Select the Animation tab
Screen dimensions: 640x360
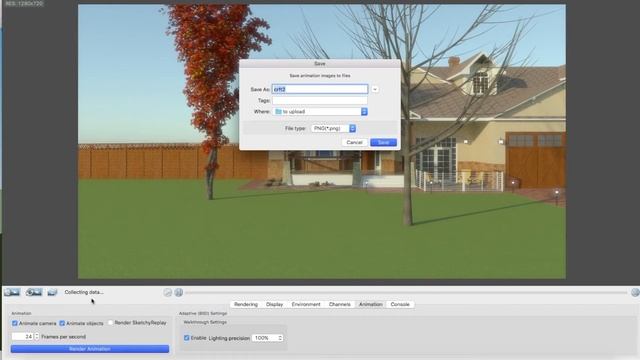click(371, 304)
